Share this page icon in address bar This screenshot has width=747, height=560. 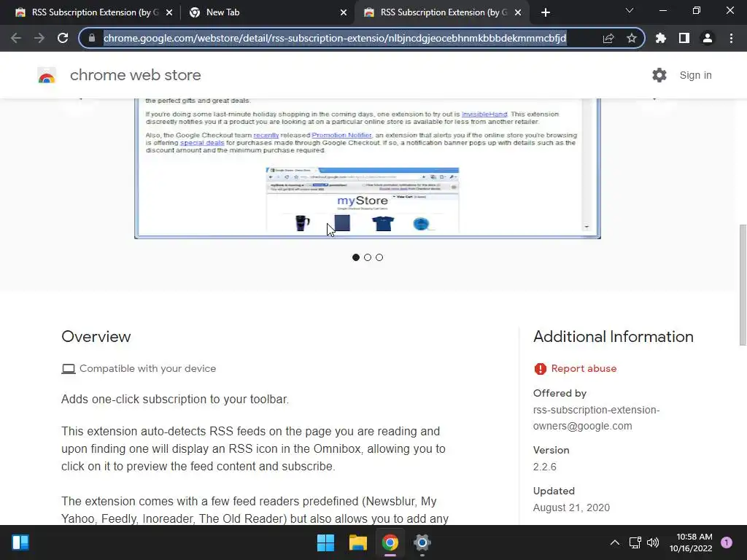coord(608,38)
